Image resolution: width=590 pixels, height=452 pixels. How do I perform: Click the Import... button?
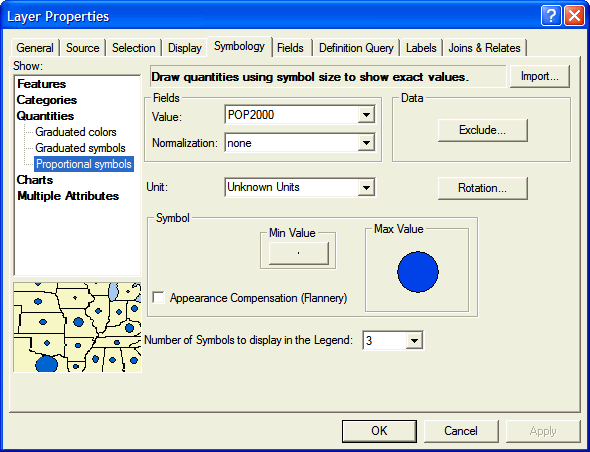540,76
